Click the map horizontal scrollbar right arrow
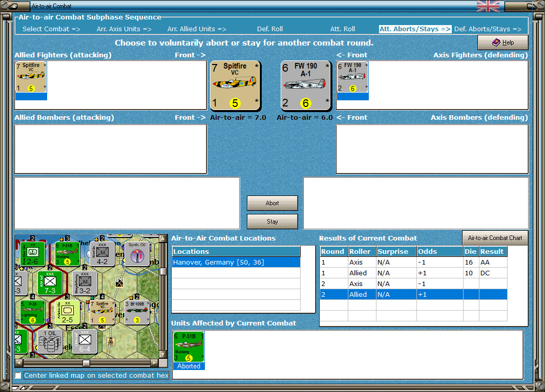Image resolution: width=545 pixels, height=392 pixels. click(154, 363)
